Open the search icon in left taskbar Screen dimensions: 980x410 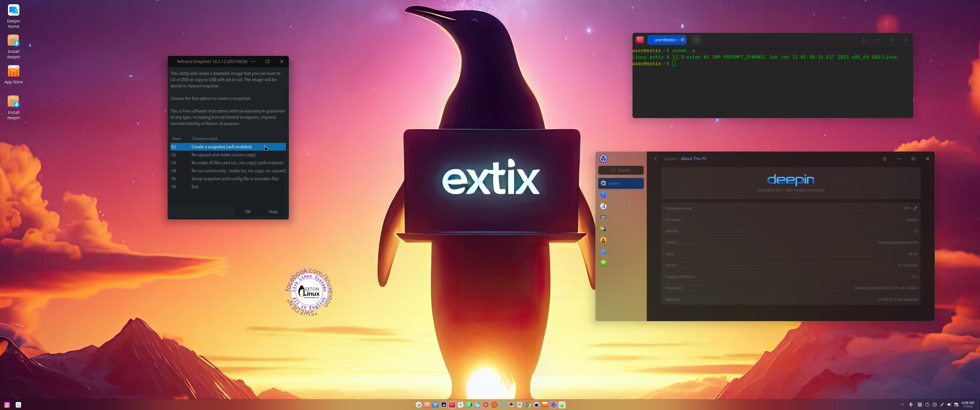18,405
